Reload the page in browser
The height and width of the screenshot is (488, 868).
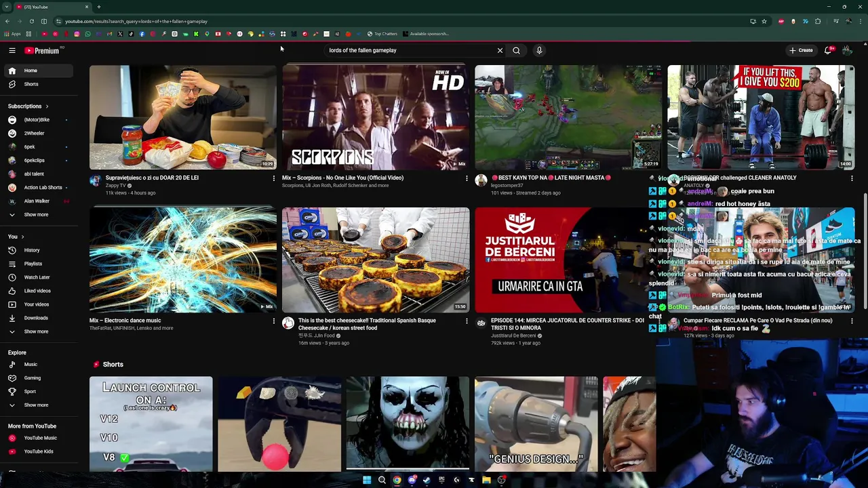(31, 21)
